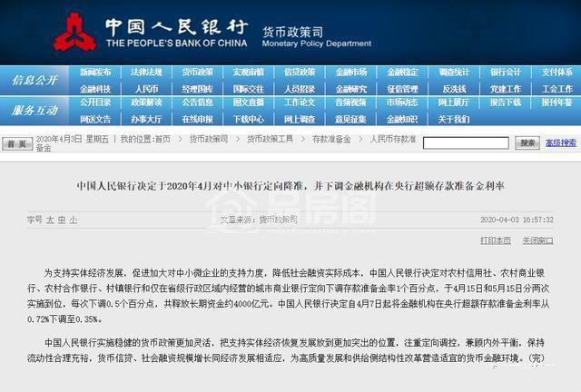Click the 搜索 search button
The image size is (581, 392).
[527, 142]
